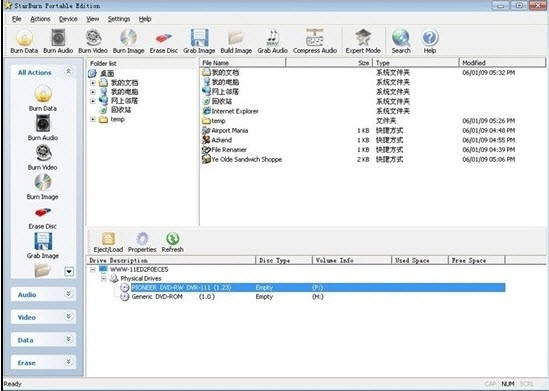This screenshot has height=391, width=549.
Task: Open the Actions menu
Action: (x=40, y=19)
